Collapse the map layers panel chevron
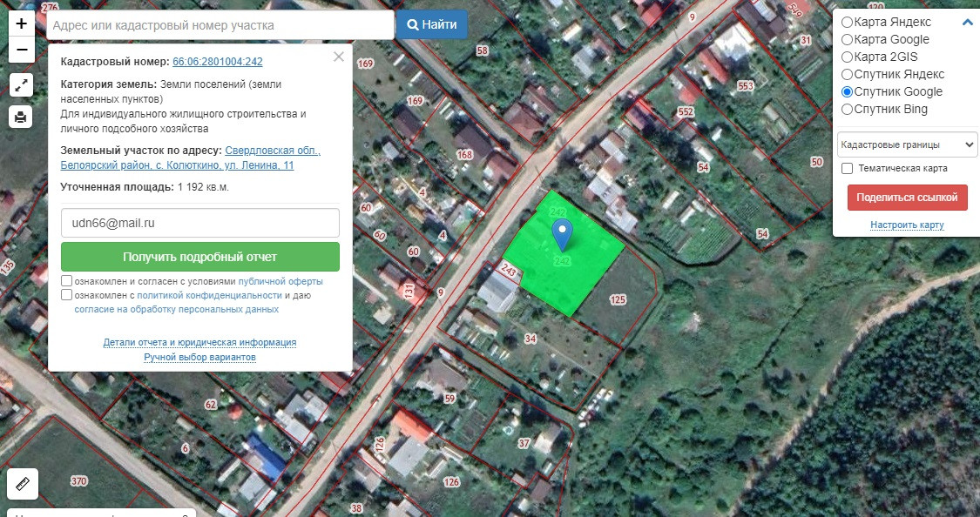 tap(968, 23)
